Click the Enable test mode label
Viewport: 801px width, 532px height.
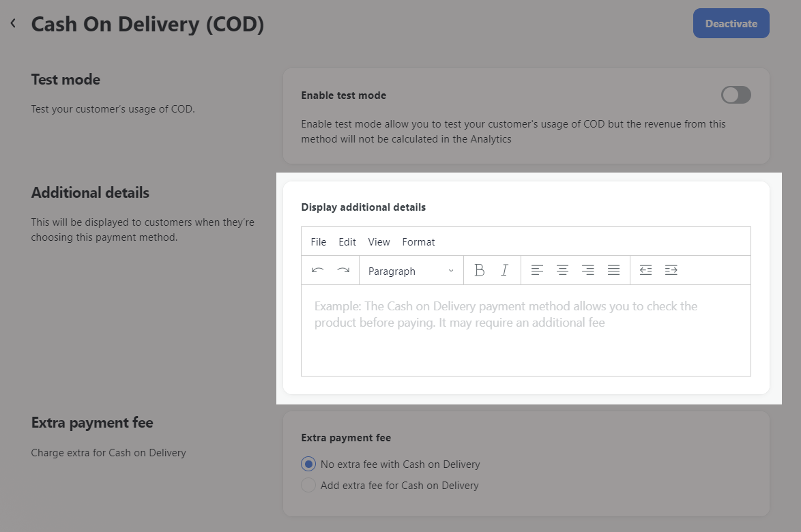click(x=343, y=95)
